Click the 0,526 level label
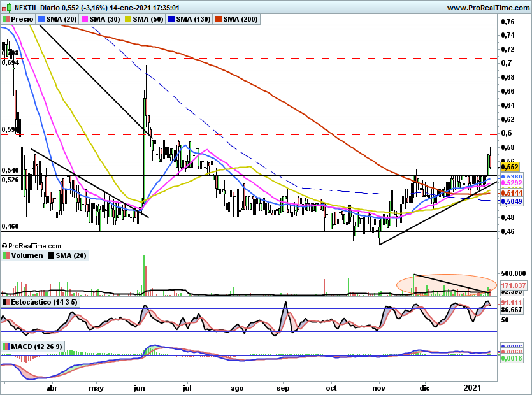This screenshot has width=532, height=395. click(10, 180)
